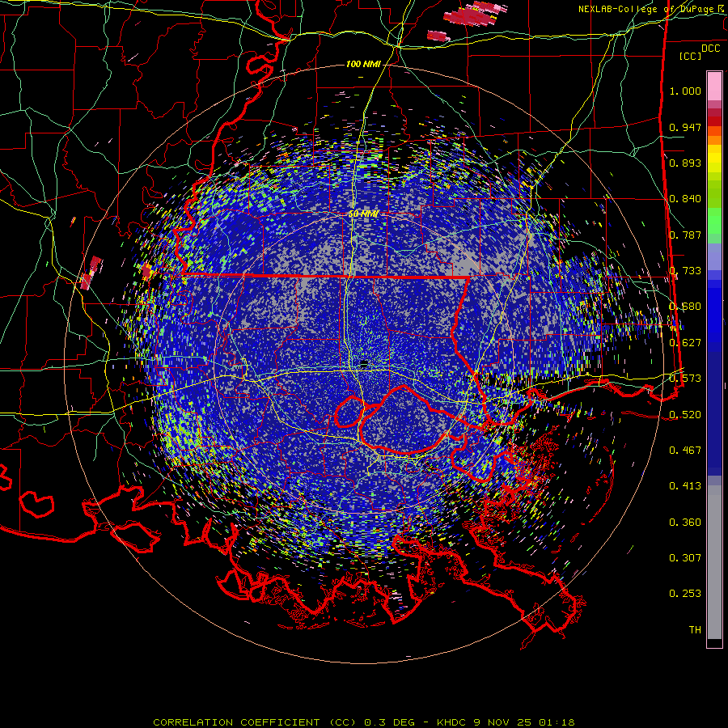Screen dimensions: 728x728
Task: Click the 0.360 value on the color scale
Action: [x=685, y=523]
